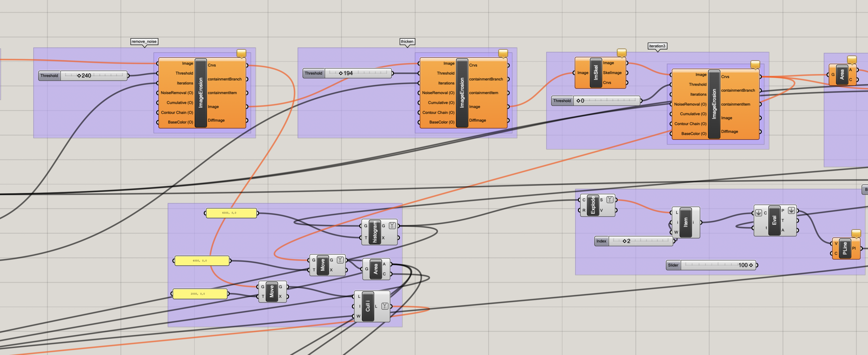Viewport: 868px width, 355px height.
Task: Click the Threshold slider set to 194
Action: point(347,73)
